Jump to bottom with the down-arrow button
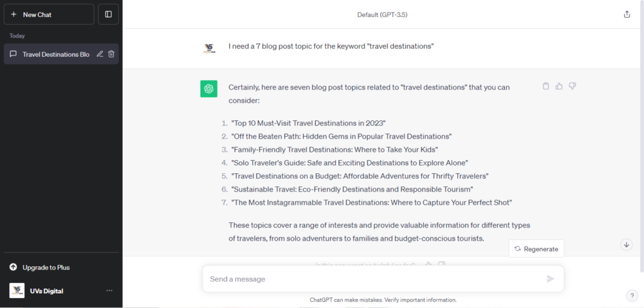This screenshot has height=308, width=644. 626,244
